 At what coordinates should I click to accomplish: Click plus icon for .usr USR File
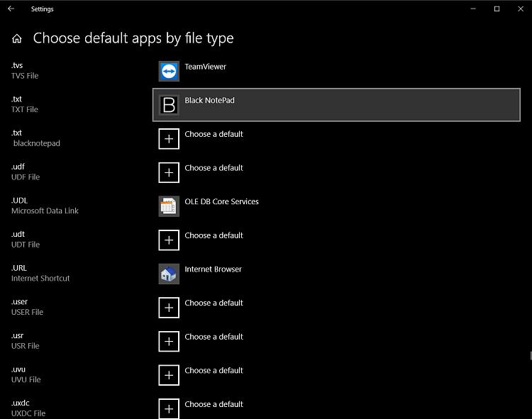coord(169,342)
